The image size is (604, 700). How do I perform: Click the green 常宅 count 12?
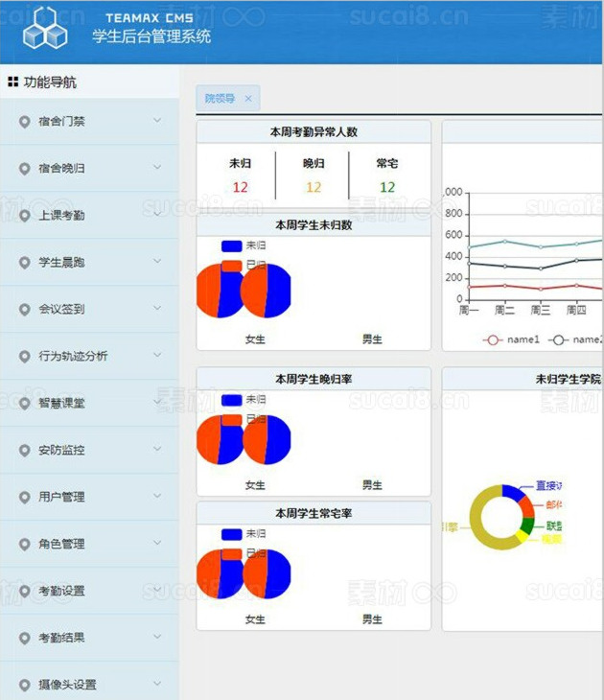(387, 187)
